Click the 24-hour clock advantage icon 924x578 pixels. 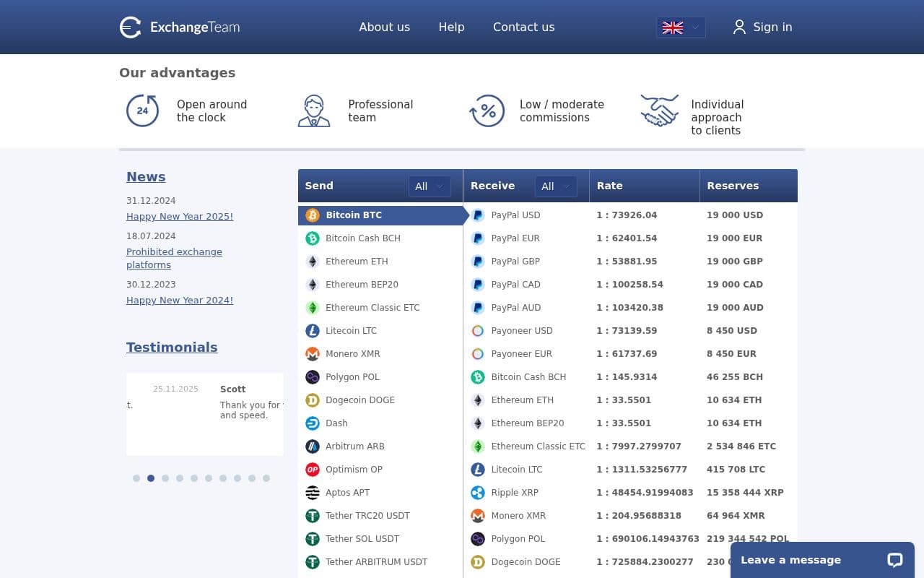tap(142, 111)
